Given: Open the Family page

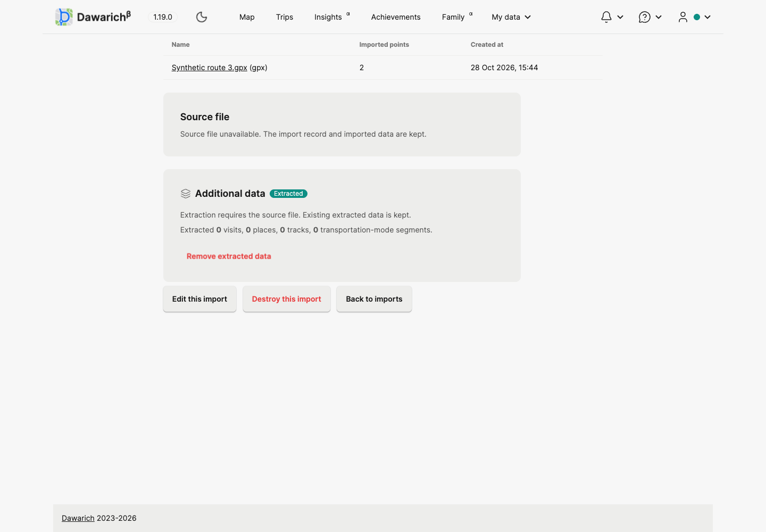Looking at the screenshot, I should (453, 17).
